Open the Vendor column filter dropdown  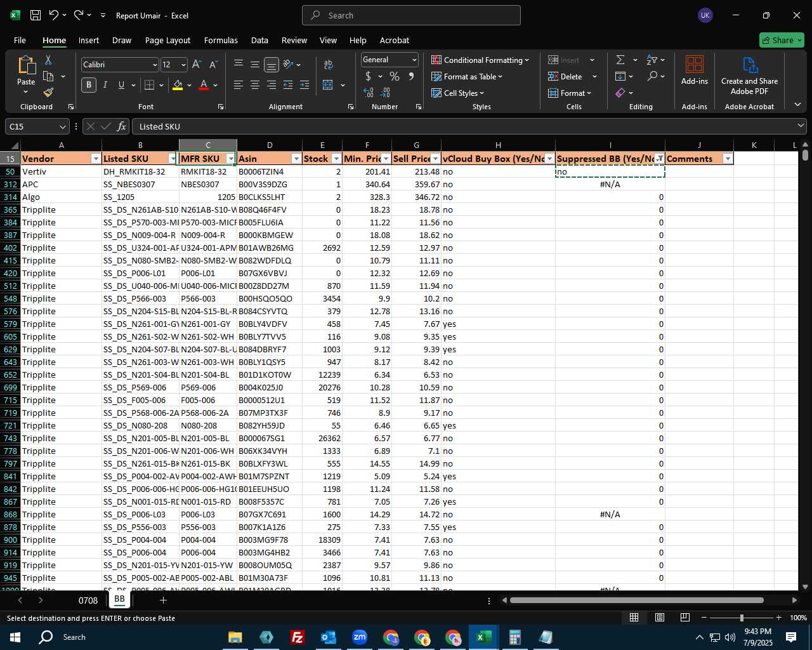coord(96,159)
